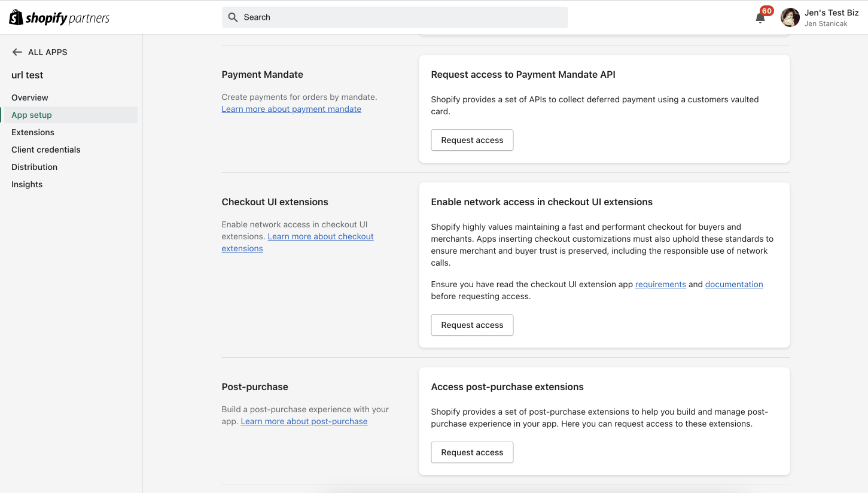The height and width of the screenshot is (493, 868).
Task: Request access for checkout UI network access
Action: click(x=472, y=325)
